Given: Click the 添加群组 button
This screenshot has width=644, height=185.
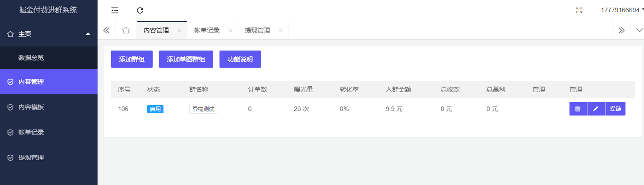Looking at the screenshot, I should 132,59.
